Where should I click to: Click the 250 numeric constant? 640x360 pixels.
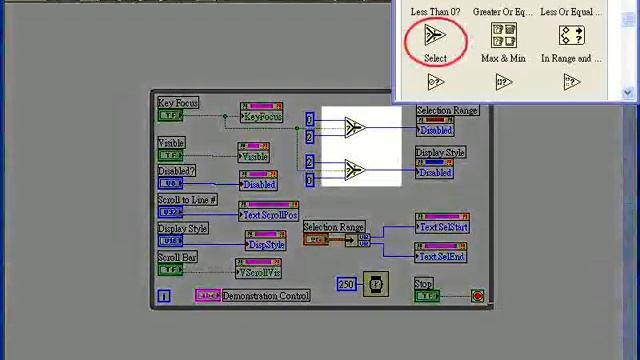347,284
